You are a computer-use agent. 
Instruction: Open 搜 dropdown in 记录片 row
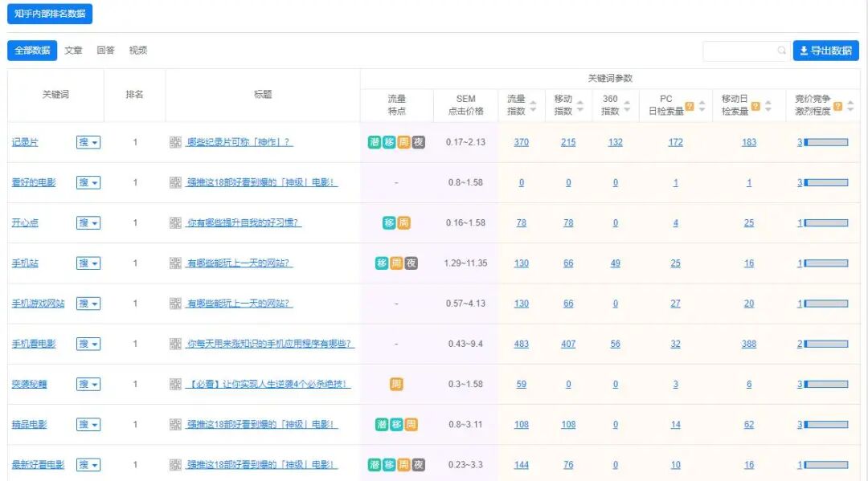pos(88,142)
